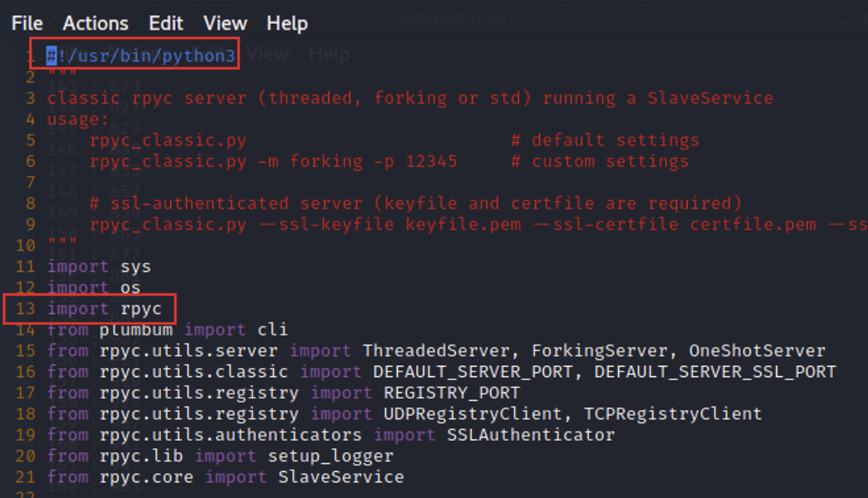The width and height of the screenshot is (868, 498).
Task: Open the Edit menu
Action: (166, 23)
